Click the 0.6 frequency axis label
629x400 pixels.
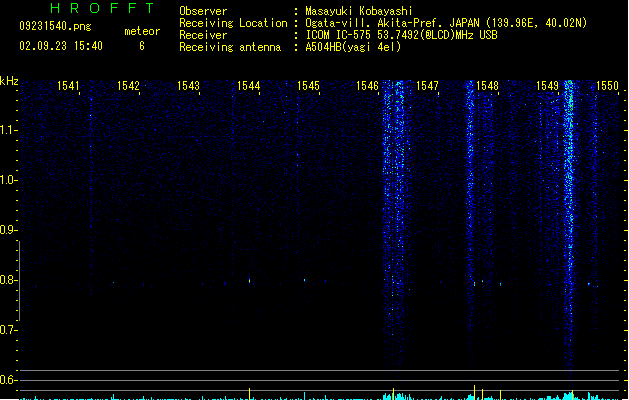point(8,380)
